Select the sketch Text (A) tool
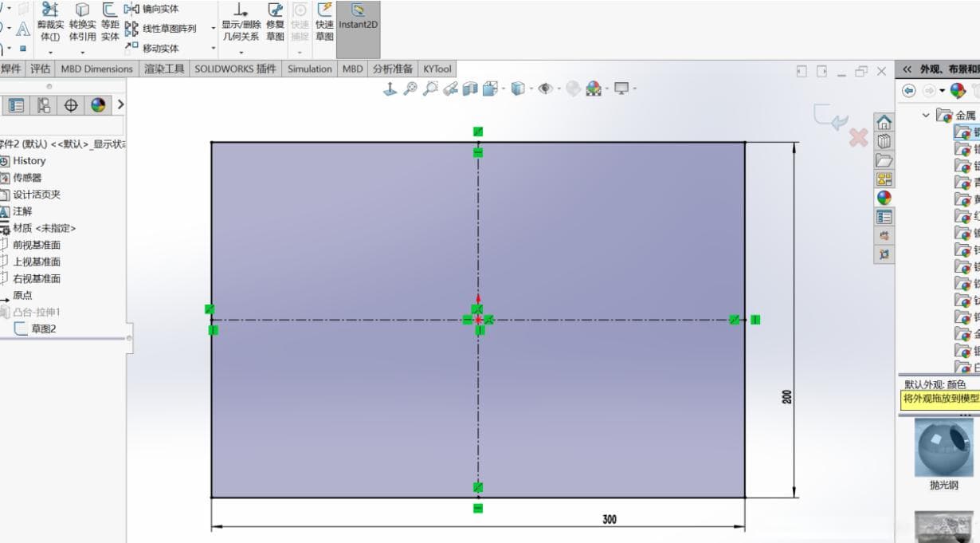 tap(23, 30)
